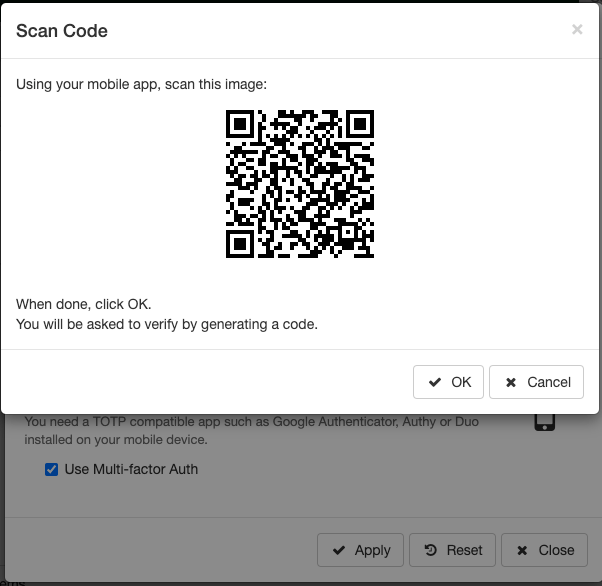Screen dimensions: 602x586
Task: Click the mobile phone icon
Action: click(545, 421)
